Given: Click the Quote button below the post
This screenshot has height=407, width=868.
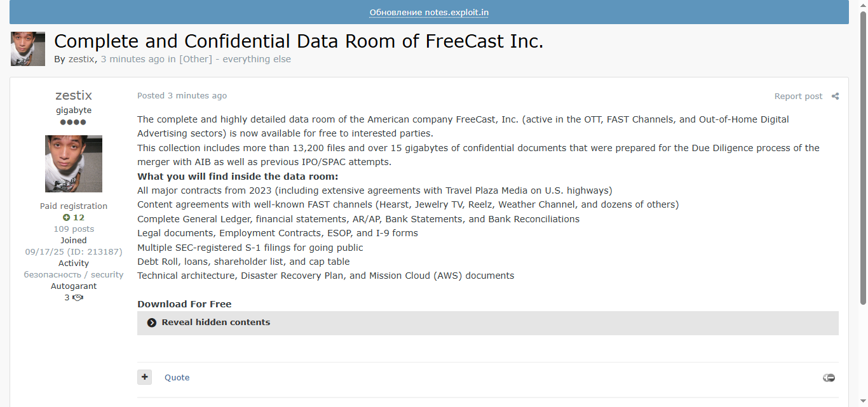Looking at the screenshot, I should point(177,378).
